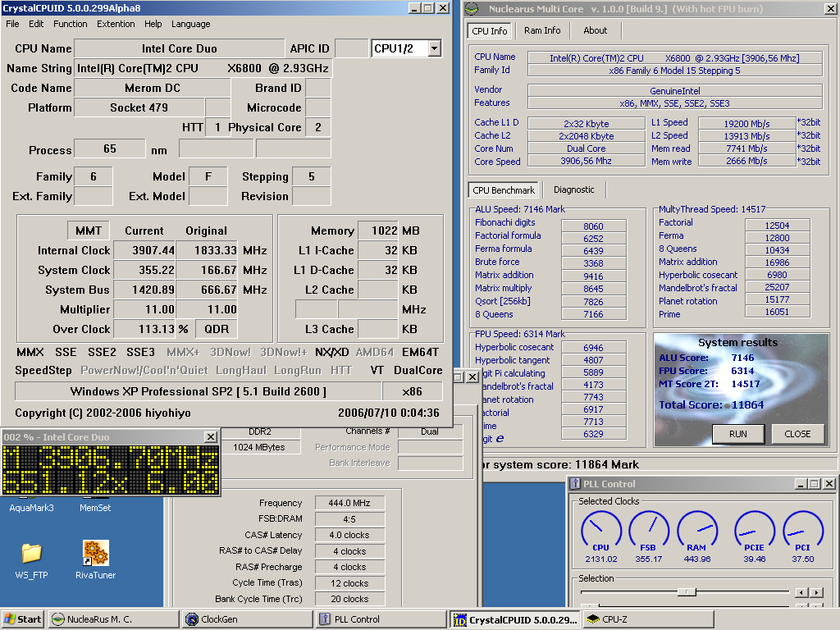Click the Total Score 11864 text

[x=711, y=405]
